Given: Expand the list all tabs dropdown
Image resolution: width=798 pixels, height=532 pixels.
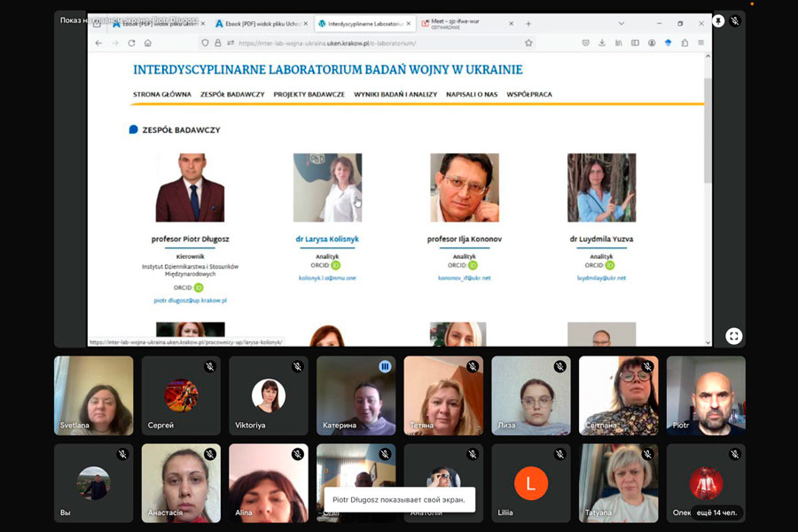Looking at the screenshot, I should point(621,24).
